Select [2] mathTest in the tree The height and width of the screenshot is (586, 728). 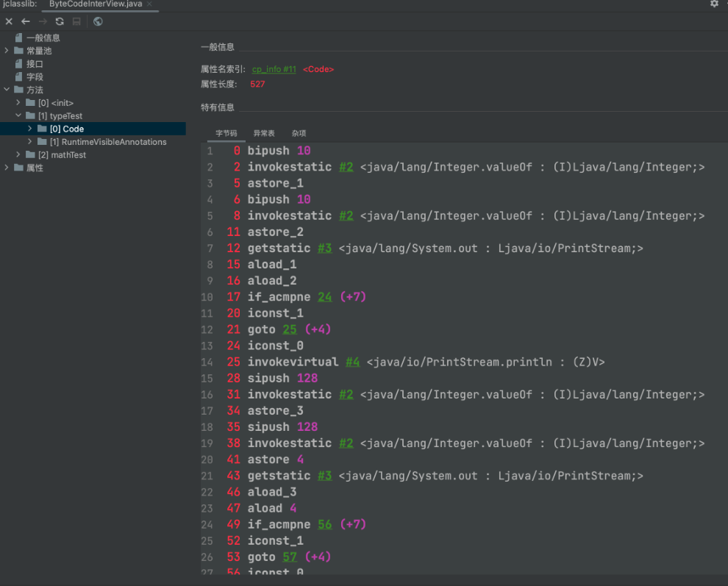[x=63, y=154]
